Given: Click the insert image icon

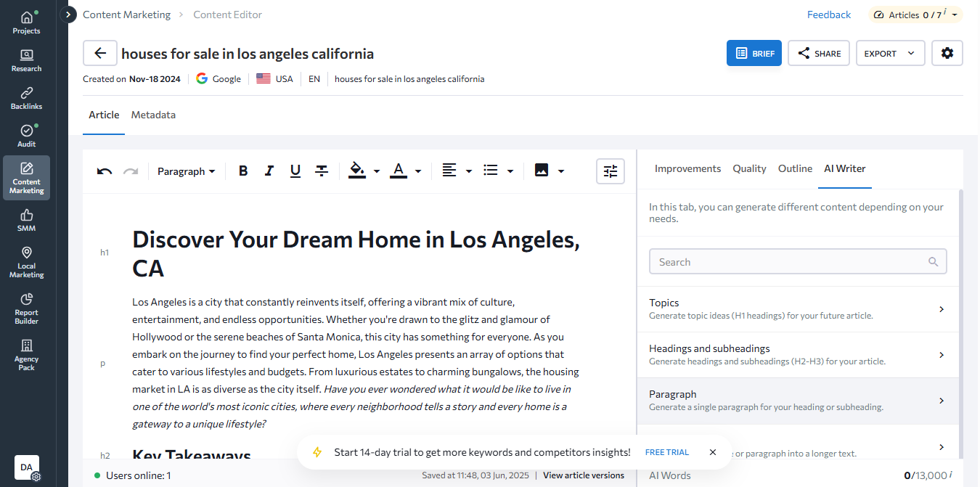Looking at the screenshot, I should click(542, 171).
